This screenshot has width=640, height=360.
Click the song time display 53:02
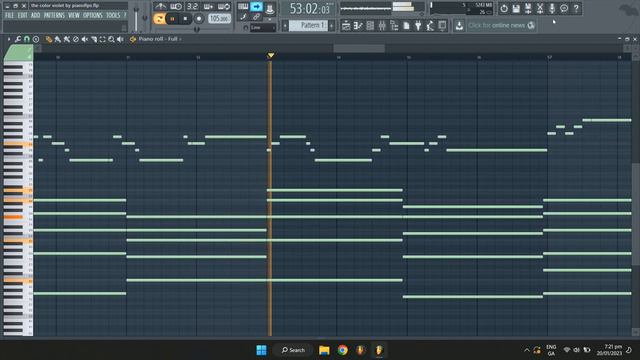[310, 9]
